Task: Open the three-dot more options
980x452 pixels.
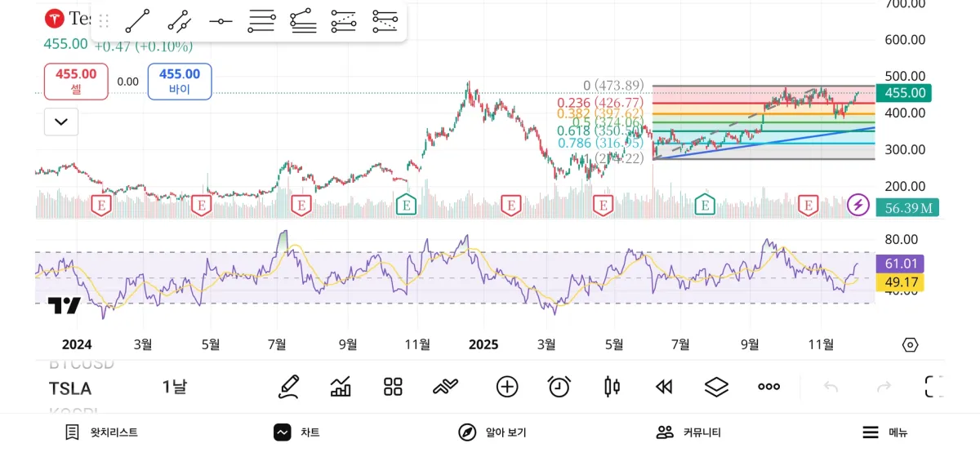Action: (x=768, y=387)
